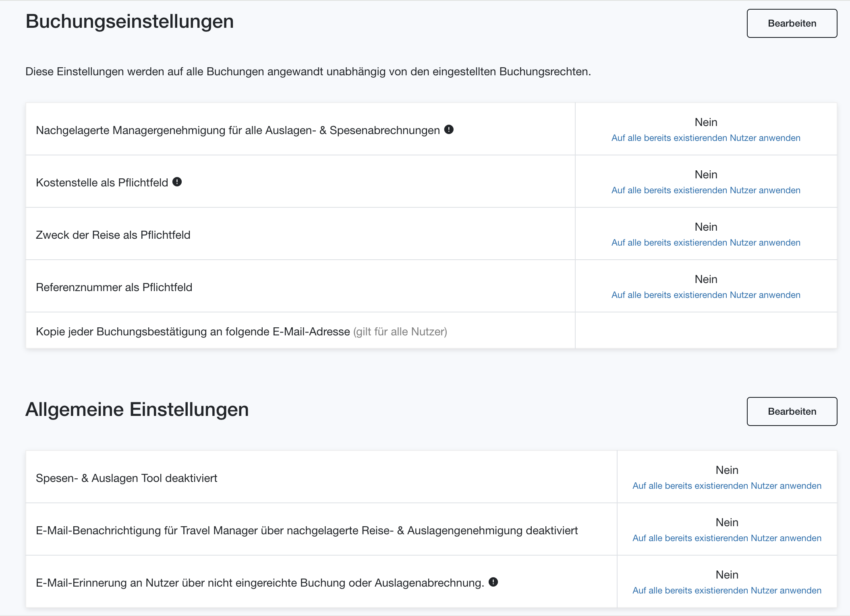Click the description 'Diese Einstellungen werden auf alle Buchungen'
Viewport: 850px width, 616px height.
coord(308,72)
